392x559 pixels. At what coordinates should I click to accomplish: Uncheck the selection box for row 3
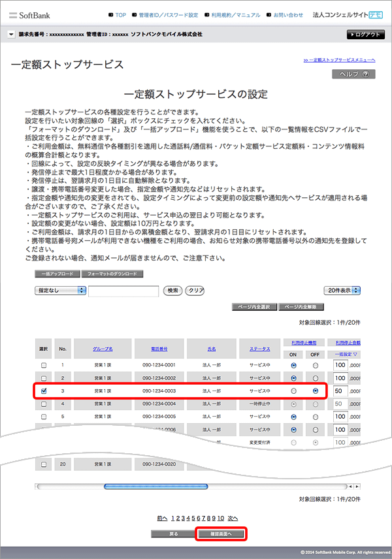(x=44, y=391)
